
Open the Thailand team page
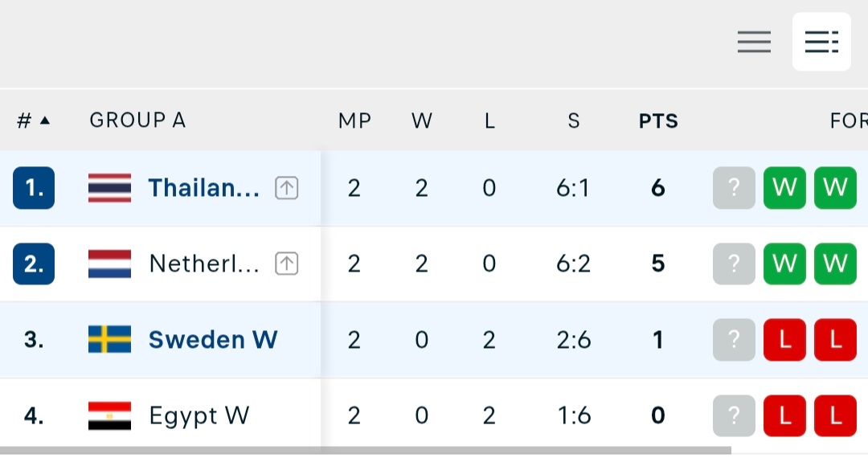[203, 188]
